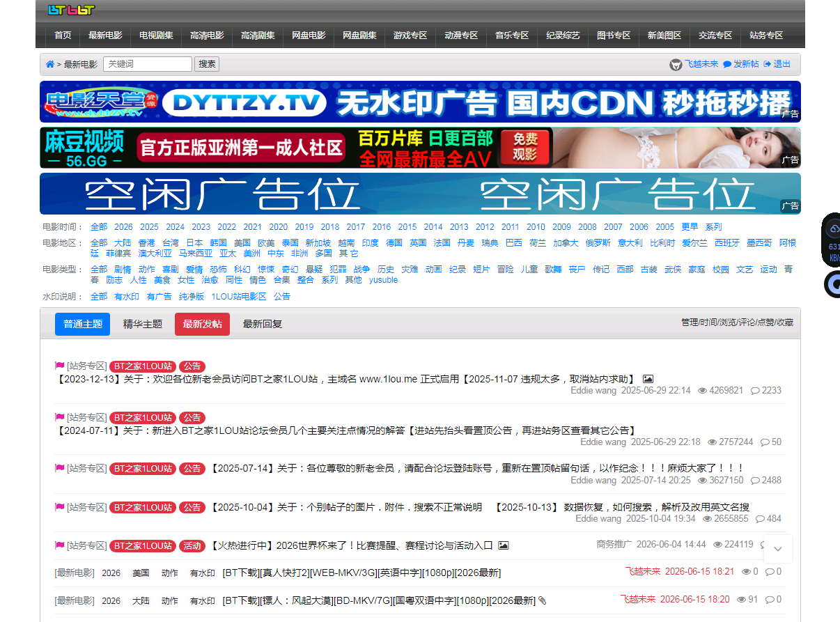Click the speech bubble icon before 发新帖
The image size is (840, 622).
tap(727, 64)
